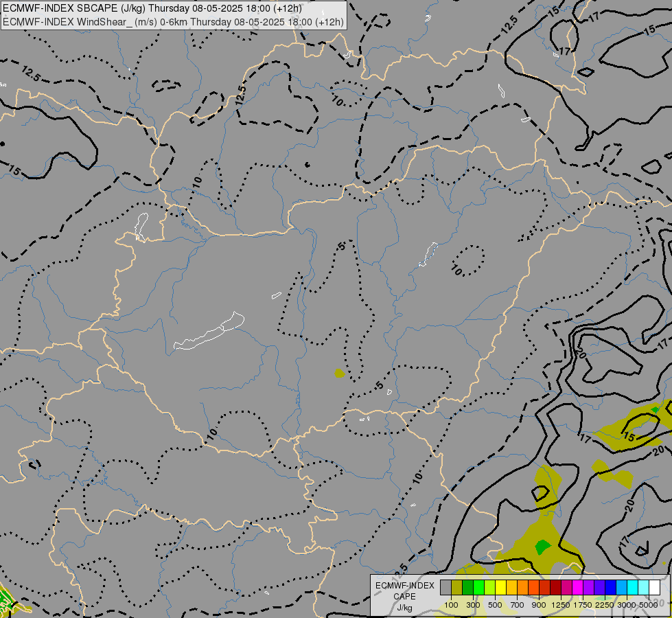This screenshot has width=672, height=618.
Task: Click the '900' legend tick value
Action: (x=539, y=605)
